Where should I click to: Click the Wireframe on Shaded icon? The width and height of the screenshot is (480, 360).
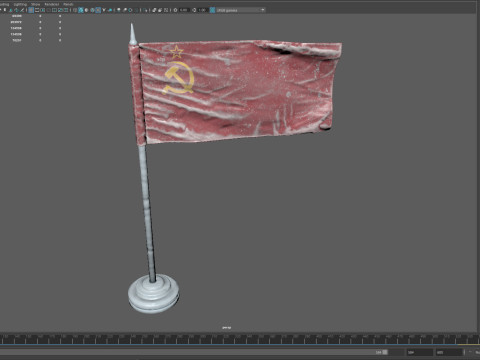tap(92, 10)
